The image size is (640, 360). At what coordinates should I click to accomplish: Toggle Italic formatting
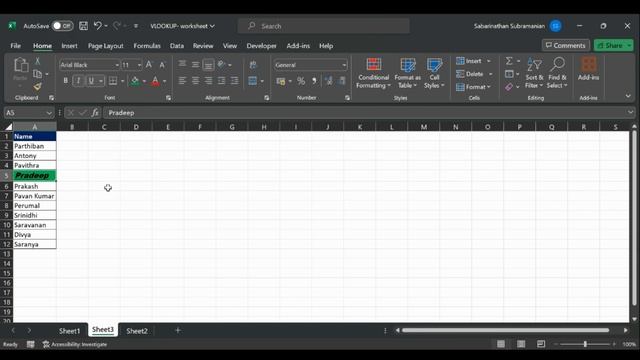pos(78,81)
